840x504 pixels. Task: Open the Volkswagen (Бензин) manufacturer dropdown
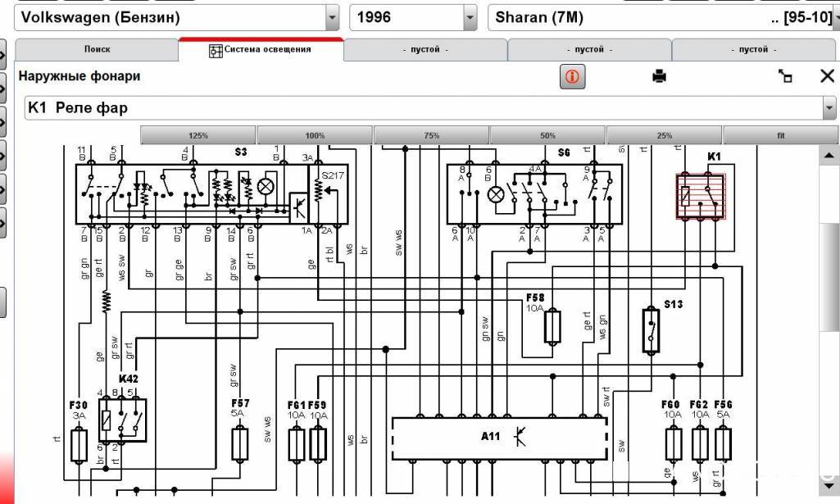[331, 17]
